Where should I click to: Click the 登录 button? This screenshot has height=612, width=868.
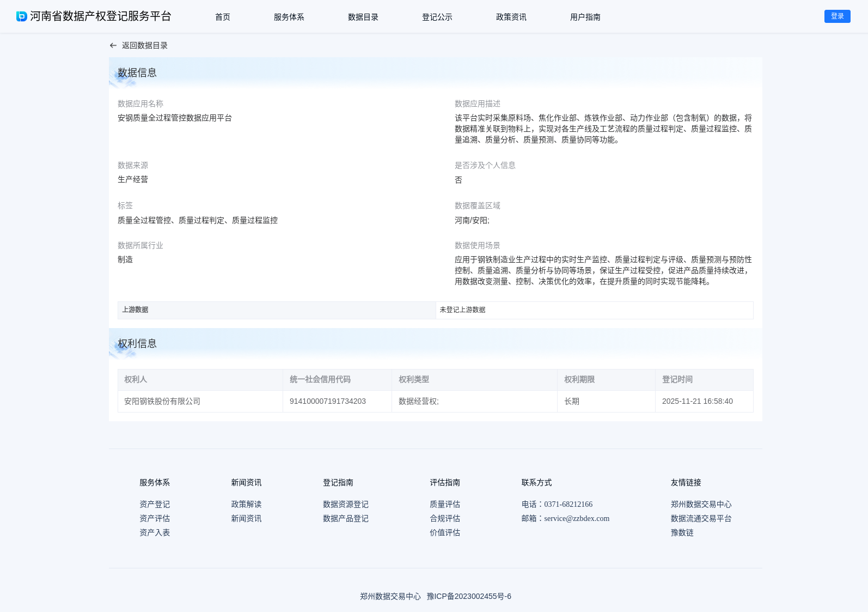point(838,16)
